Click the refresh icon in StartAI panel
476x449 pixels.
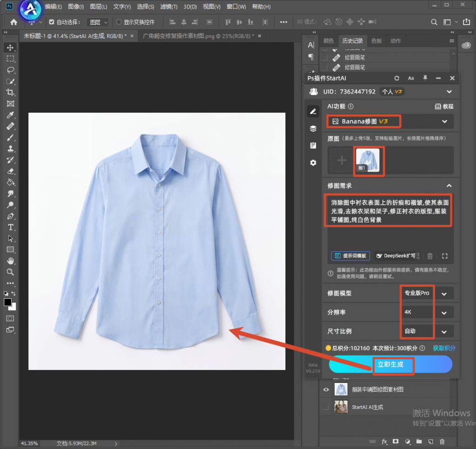click(x=397, y=78)
